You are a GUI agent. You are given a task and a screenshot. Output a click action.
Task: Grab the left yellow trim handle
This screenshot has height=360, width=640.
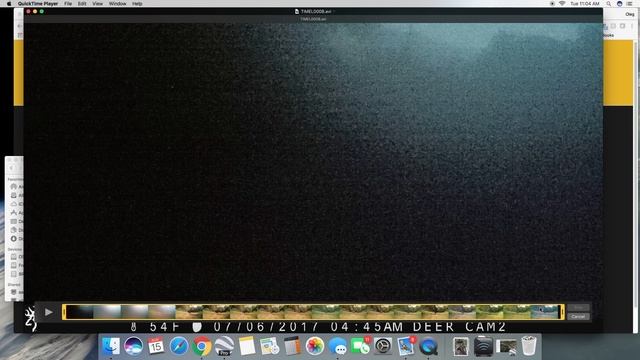(64, 312)
